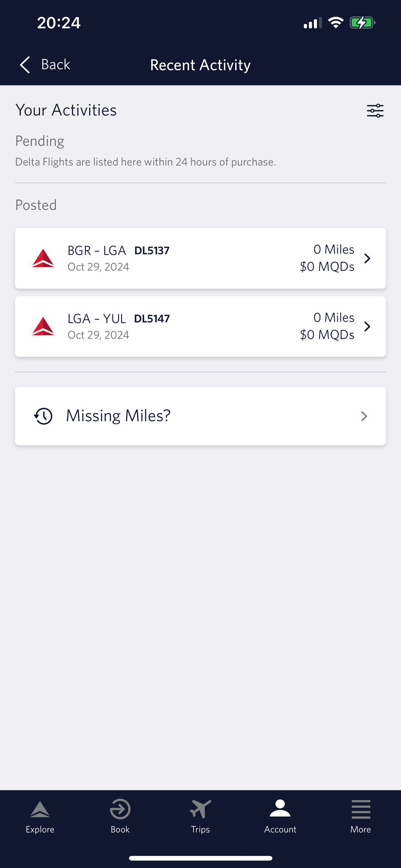Go Back to previous screen

[55, 65]
